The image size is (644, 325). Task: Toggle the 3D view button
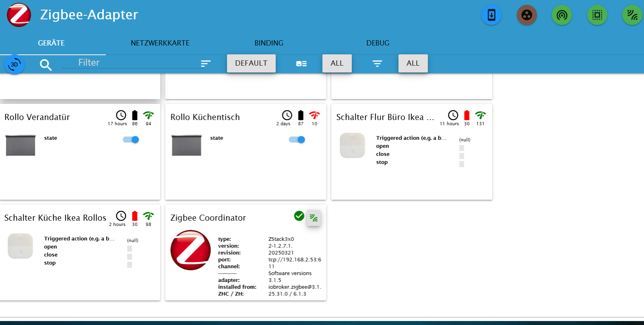[x=14, y=64]
